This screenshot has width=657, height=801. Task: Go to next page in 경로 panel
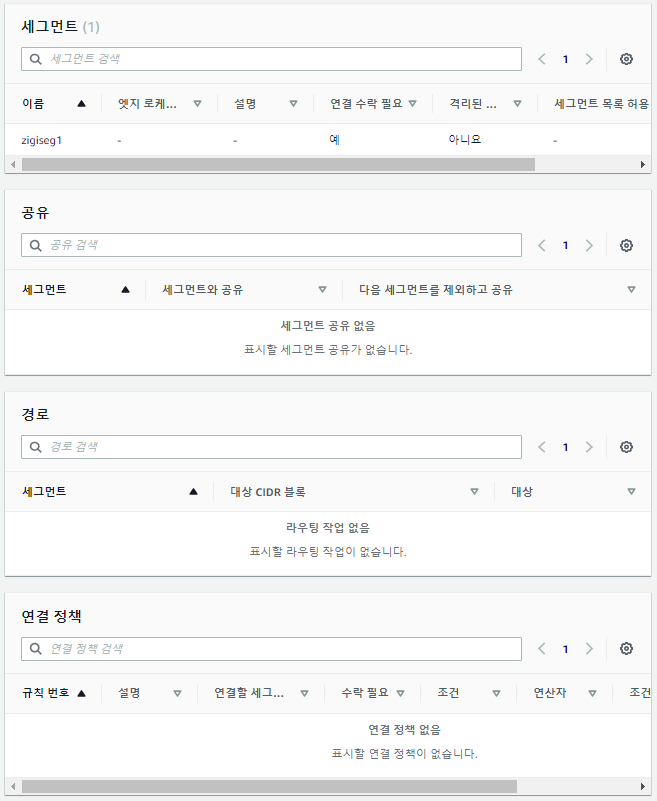(x=589, y=447)
